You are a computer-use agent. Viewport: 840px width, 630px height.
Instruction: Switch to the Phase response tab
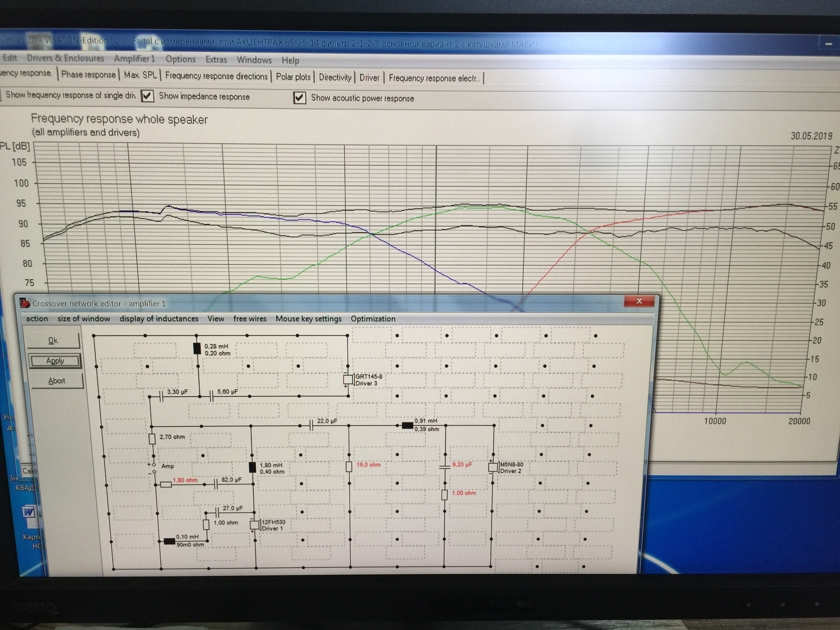point(88,74)
